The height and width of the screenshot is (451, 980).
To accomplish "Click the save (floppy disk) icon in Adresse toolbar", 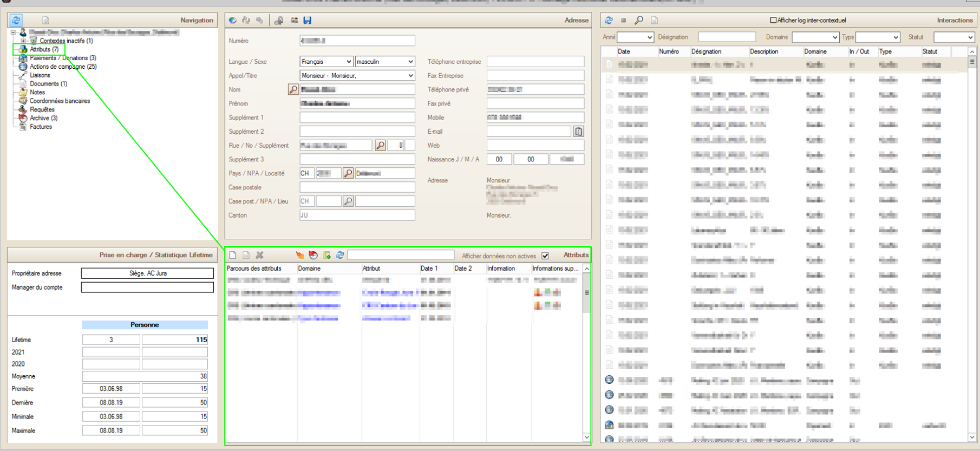I will pyautogui.click(x=308, y=20).
